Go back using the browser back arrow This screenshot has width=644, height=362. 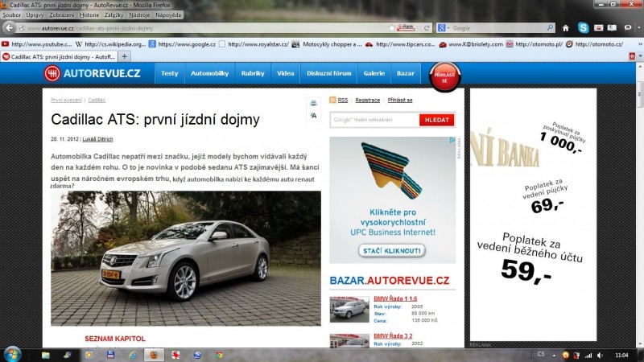point(10,28)
